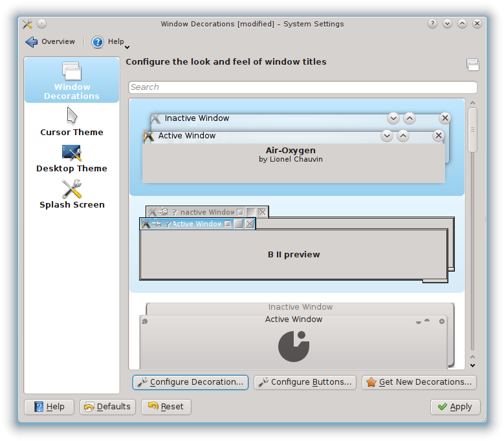Select Window Decorations in the sidebar
Image resolution: width=504 pixels, height=441 pixels.
(x=72, y=80)
